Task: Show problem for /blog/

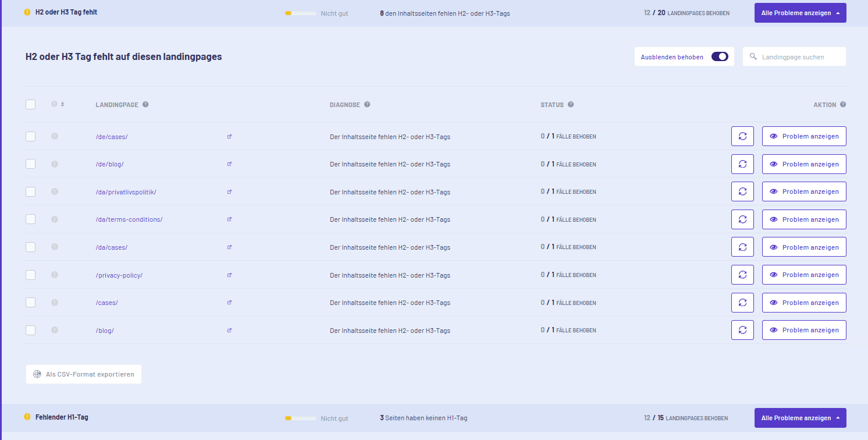Action: click(x=804, y=330)
